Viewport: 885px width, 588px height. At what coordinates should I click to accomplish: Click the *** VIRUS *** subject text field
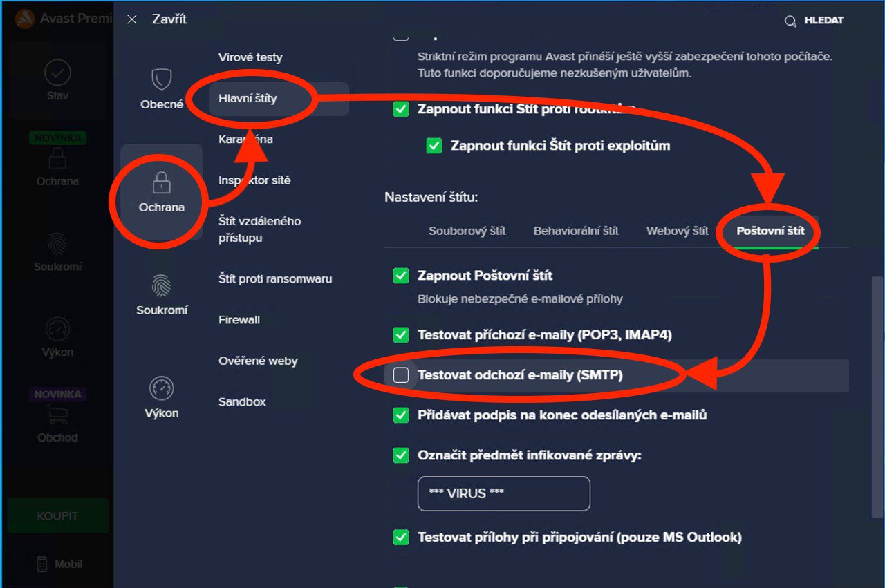pos(504,493)
